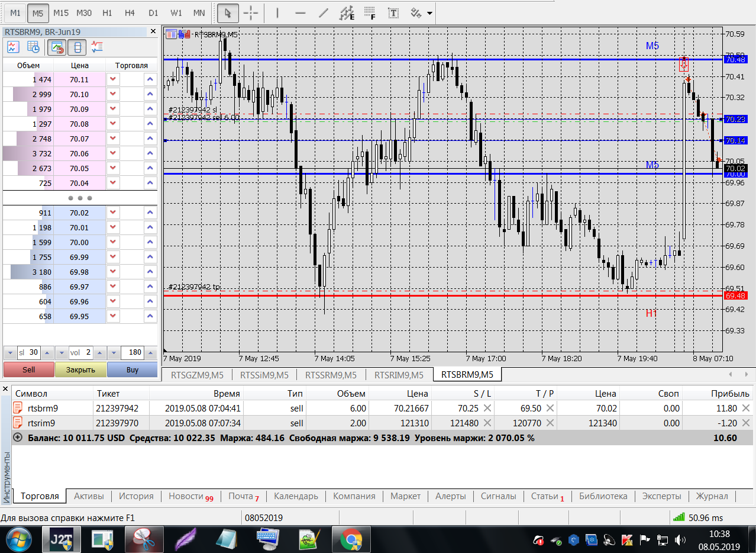Open the tick chart view icon
This screenshot has height=553, width=756.
(x=12, y=47)
